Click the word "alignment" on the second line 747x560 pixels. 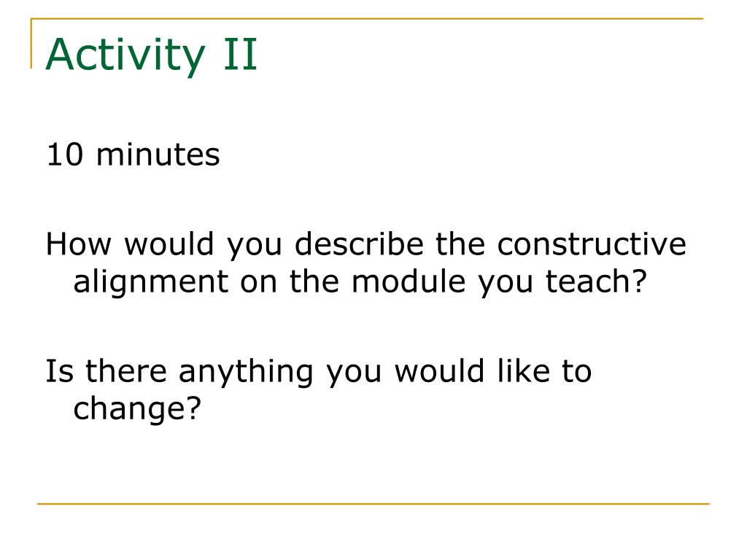tap(151, 283)
